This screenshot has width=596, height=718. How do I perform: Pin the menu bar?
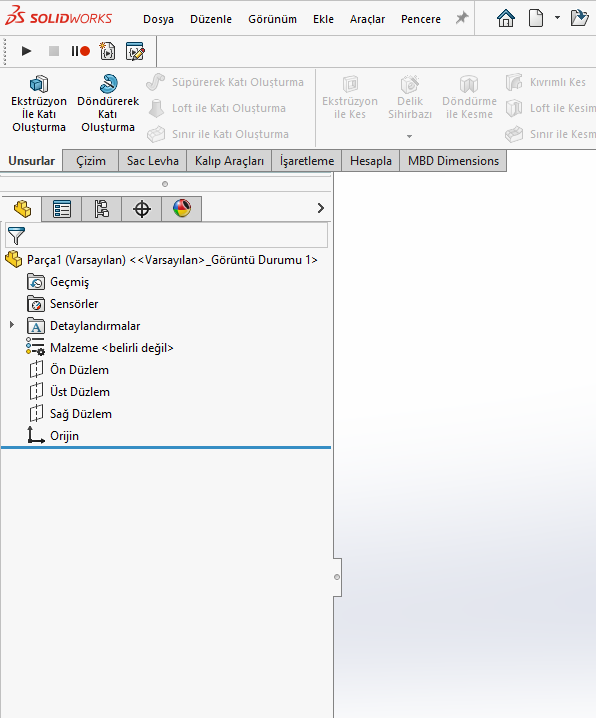pos(462,18)
